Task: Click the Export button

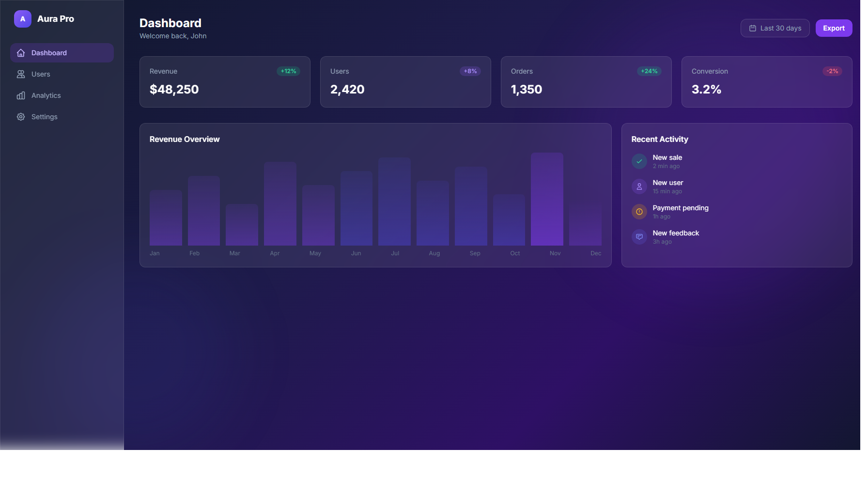Action: click(834, 28)
